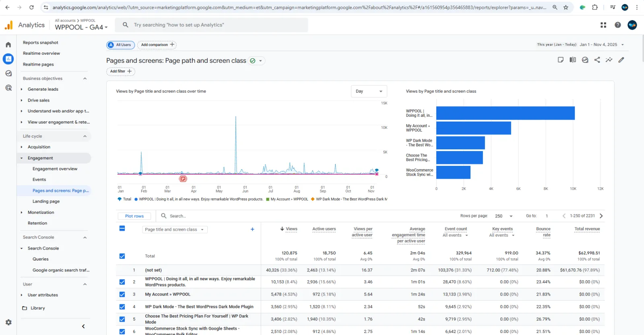Open Reports snapshot in sidebar
Image resolution: width=644 pixels, height=335 pixels.
point(41,43)
